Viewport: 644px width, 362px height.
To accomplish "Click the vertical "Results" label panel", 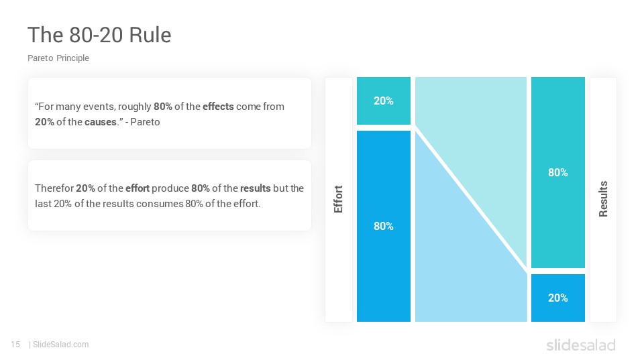I will (603, 200).
